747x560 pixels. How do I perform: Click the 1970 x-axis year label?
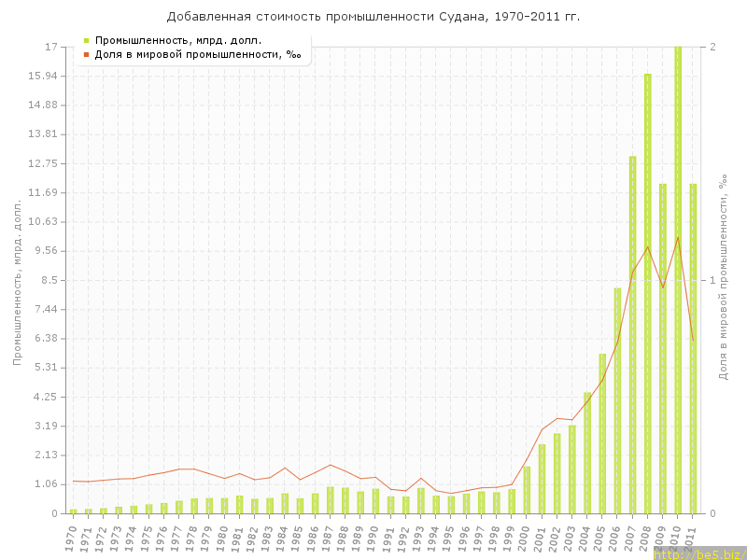(72, 537)
